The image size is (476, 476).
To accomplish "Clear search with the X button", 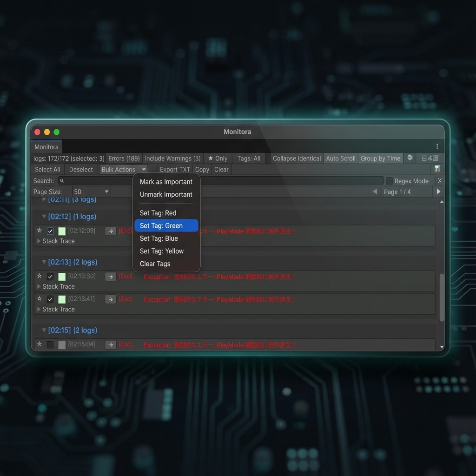I will point(440,181).
